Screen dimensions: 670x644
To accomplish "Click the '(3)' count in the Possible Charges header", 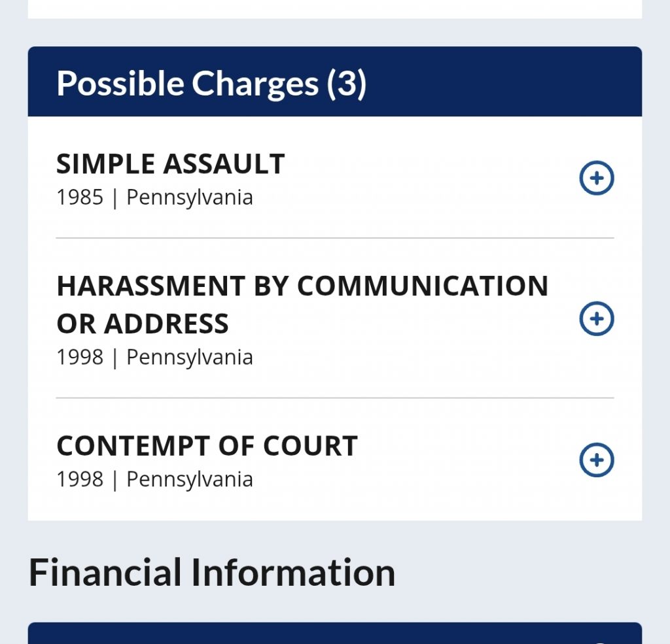I will pyautogui.click(x=346, y=84).
